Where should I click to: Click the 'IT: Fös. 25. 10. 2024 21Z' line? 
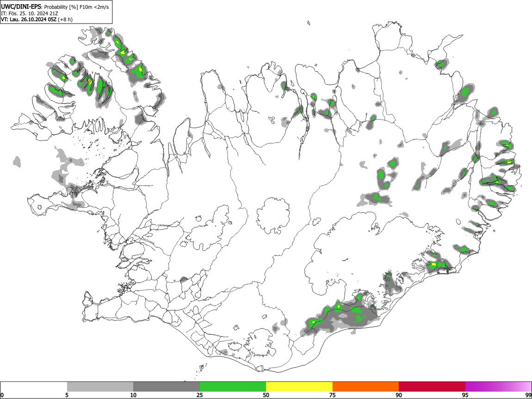point(30,13)
